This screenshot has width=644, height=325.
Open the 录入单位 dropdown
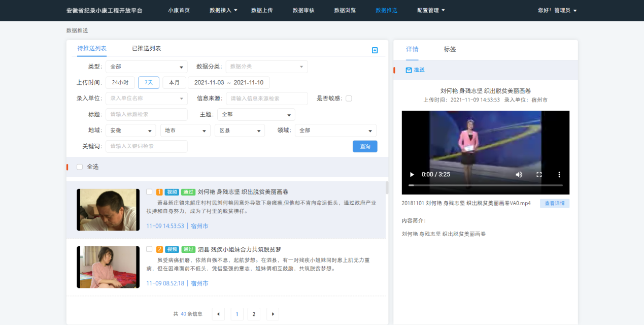coord(147,99)
